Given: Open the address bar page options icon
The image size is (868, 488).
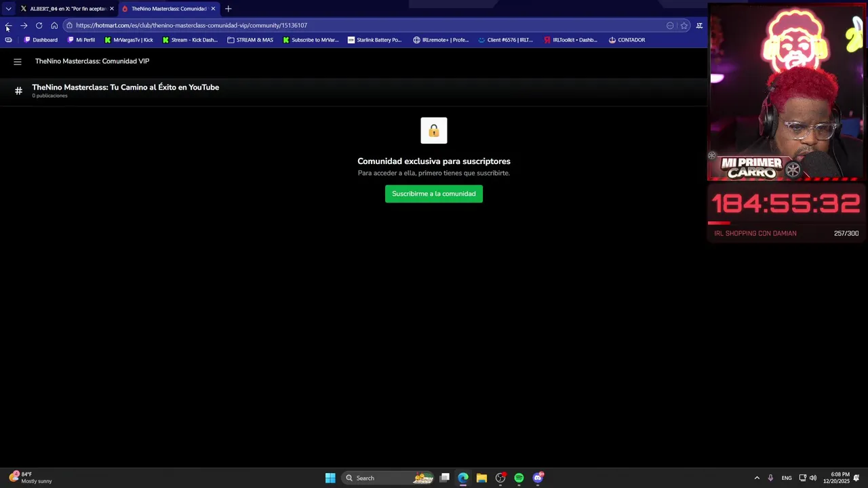Looking at the screenshot, I should click(x=670, y=26).
